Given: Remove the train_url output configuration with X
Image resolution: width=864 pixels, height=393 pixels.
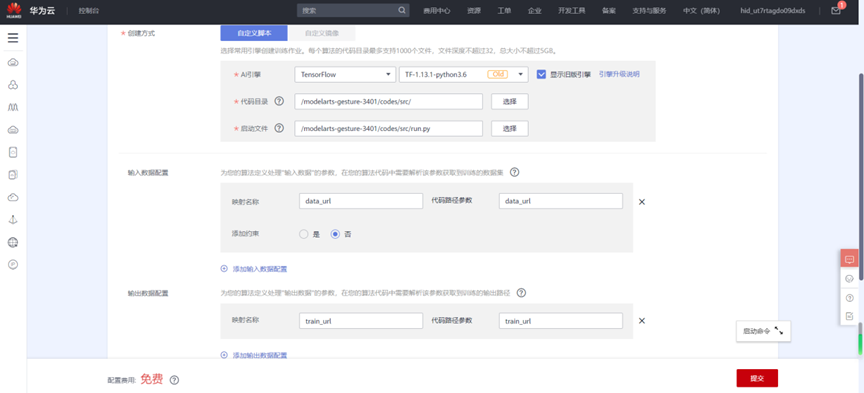Looking at the screenshot, I should 642,321.
